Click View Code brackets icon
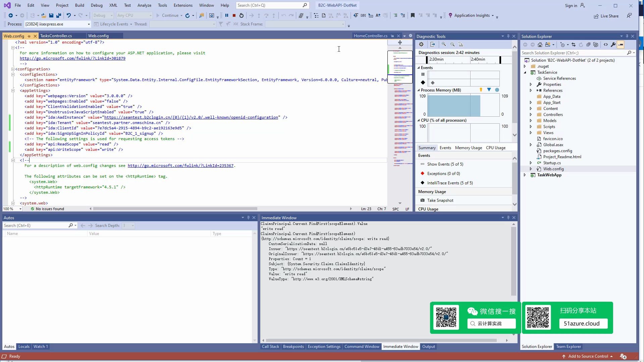This screenshot has height=362, width=644. pos(606,45)
